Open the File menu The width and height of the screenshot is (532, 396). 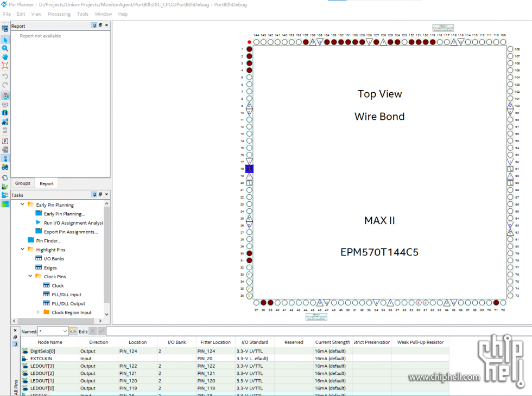pos(7,14)
